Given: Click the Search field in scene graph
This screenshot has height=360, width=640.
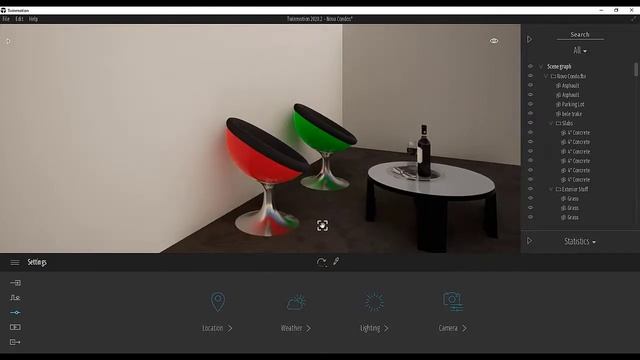Looking at the screenshot, I should tap(580, 35).
